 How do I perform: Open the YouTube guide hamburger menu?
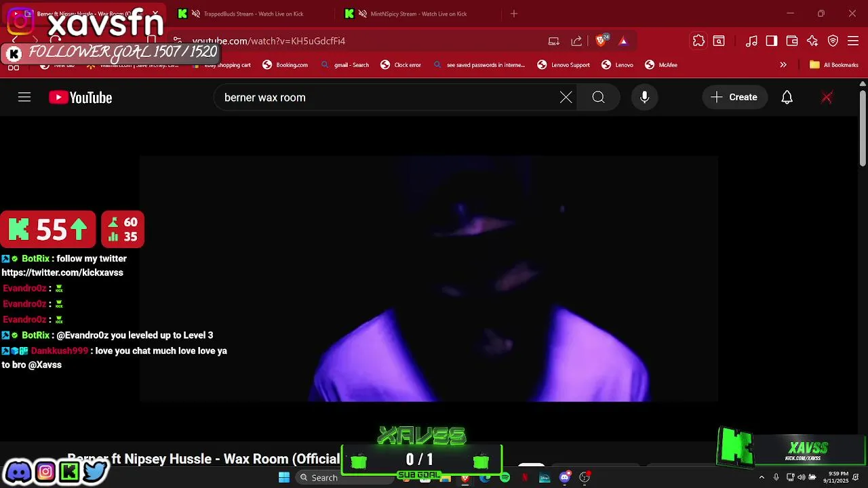tap(24, 98)
